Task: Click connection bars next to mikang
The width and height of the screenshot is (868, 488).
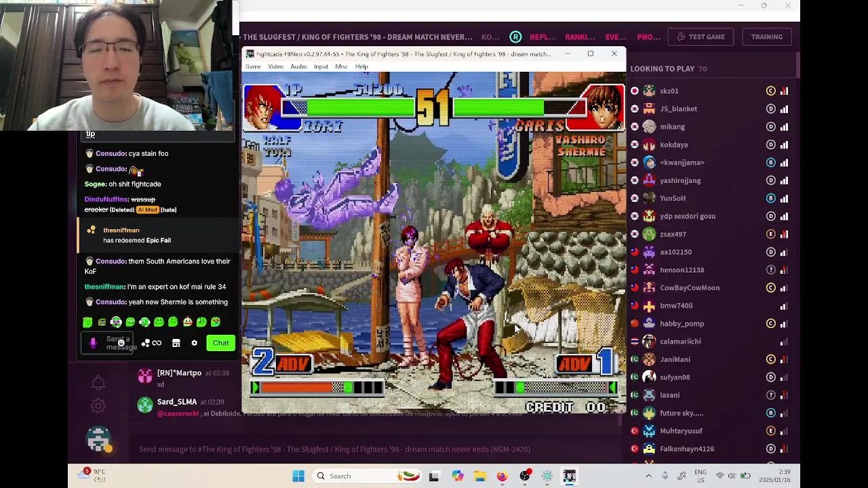Action: pos(784,127)
